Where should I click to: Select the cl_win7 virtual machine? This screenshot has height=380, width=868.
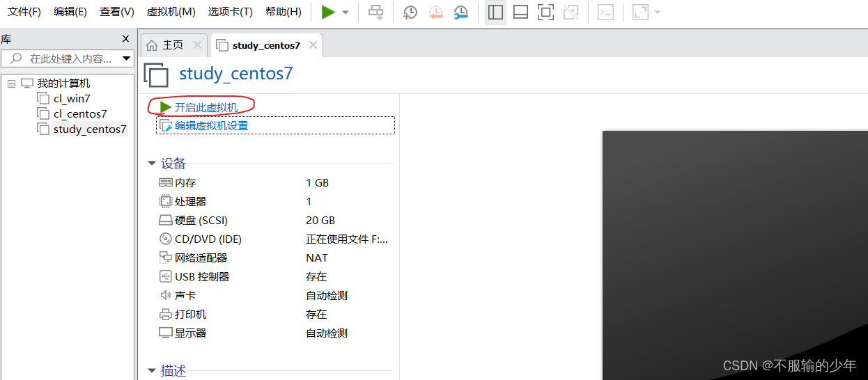point(72,99)
